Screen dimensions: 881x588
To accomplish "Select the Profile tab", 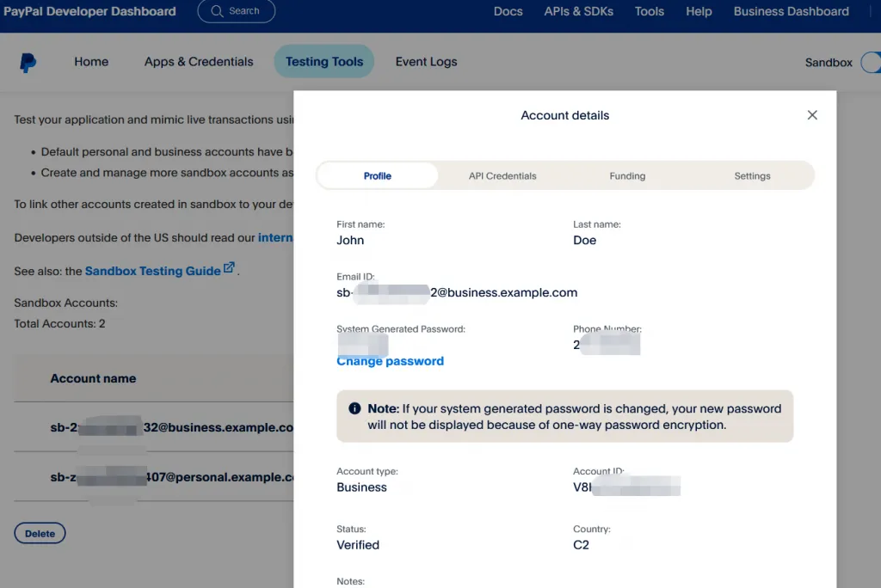I will click(377, 175).
